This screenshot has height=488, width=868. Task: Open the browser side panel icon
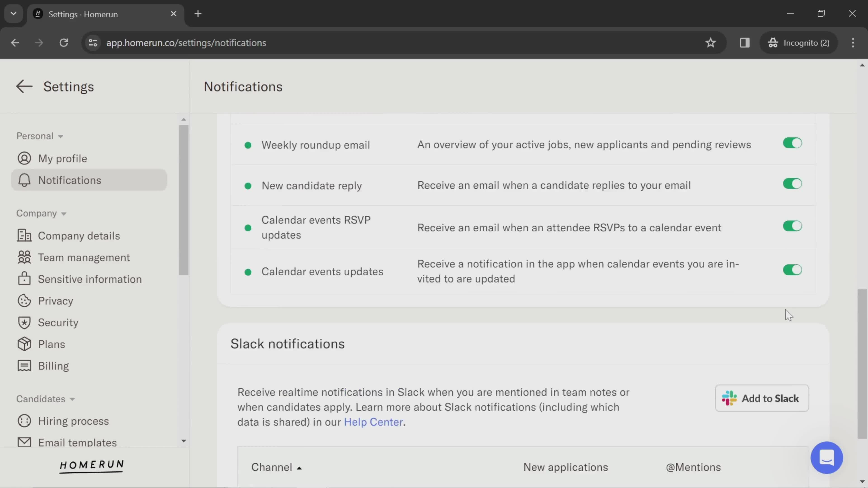click(x=744, y=43)
